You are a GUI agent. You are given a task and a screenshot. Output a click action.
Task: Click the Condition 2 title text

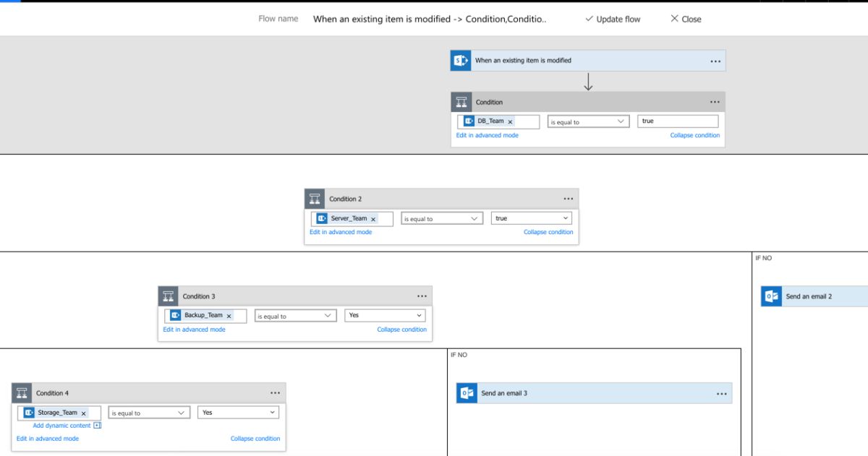[x=346, y=199]
